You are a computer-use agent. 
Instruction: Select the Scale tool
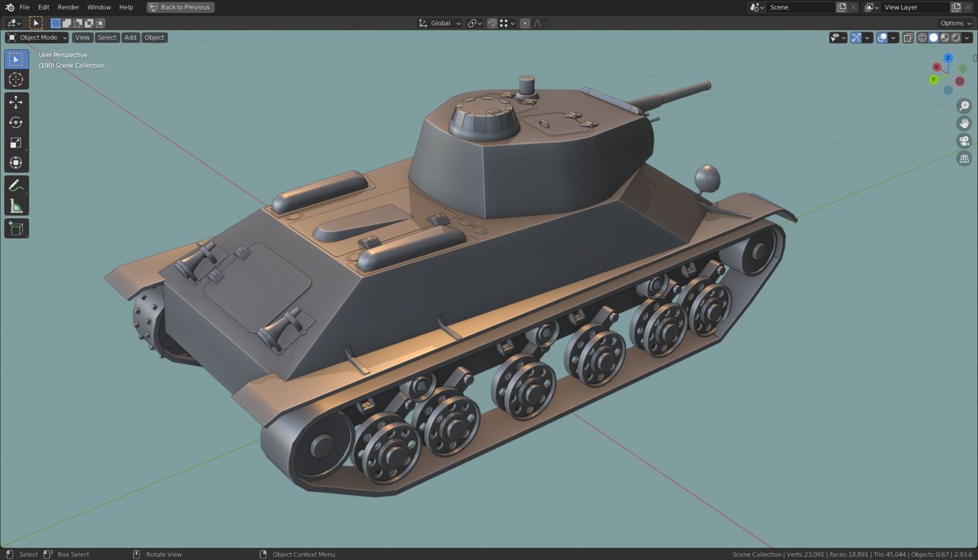16,143
